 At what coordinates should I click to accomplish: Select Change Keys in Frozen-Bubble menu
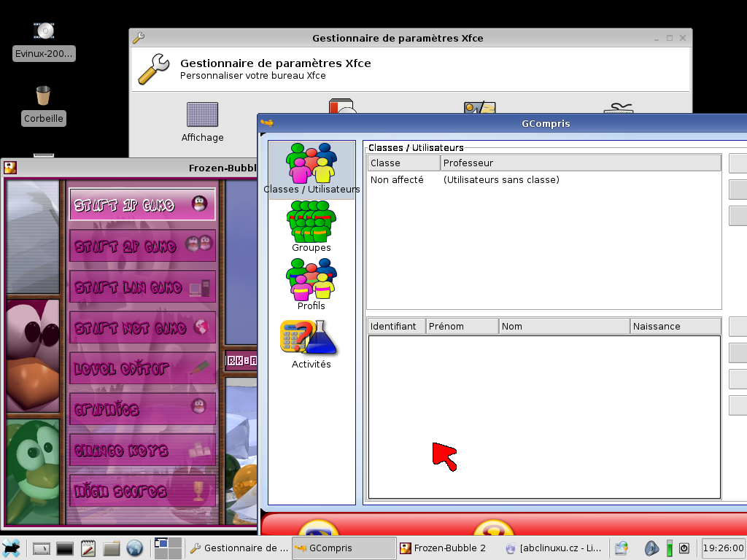pos(142,450)
